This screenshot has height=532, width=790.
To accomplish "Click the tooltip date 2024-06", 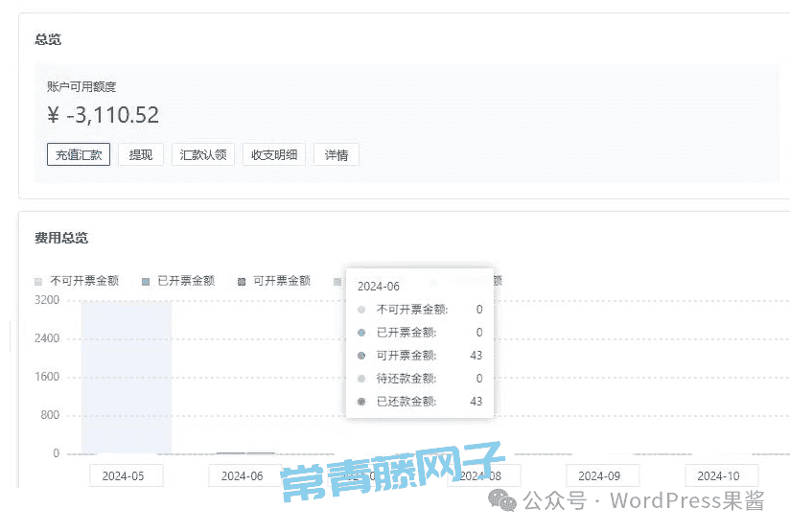I will click(379, 287).
